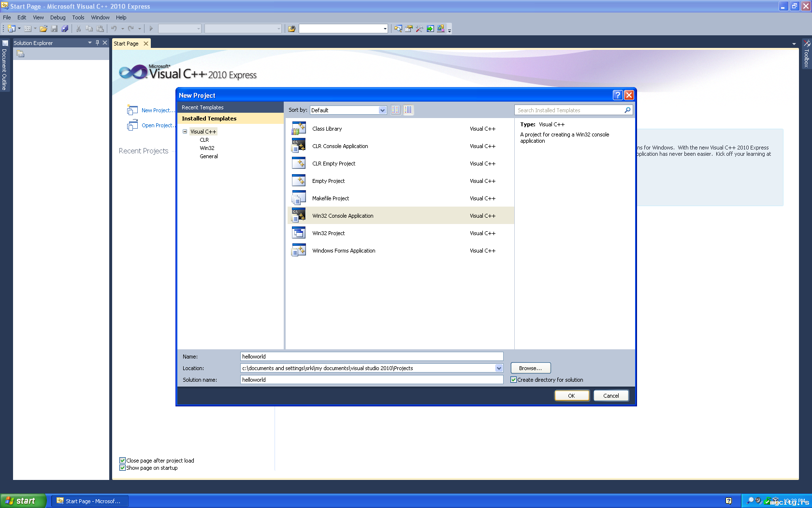This screenshot has width=812, height=508.
Task: Click the Open File toolbar icon
Action: (43, 29)
